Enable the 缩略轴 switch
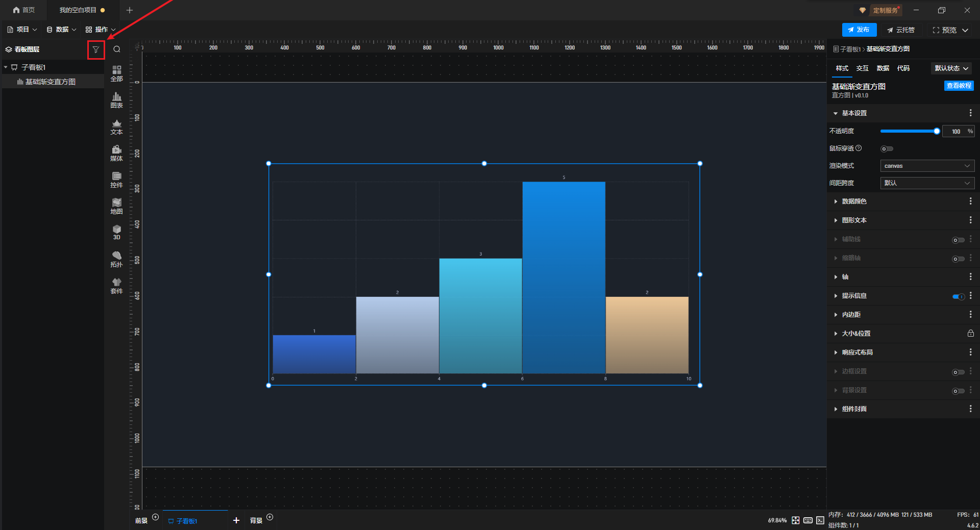Viewport: 980px width, 530px height. (958, 259)
